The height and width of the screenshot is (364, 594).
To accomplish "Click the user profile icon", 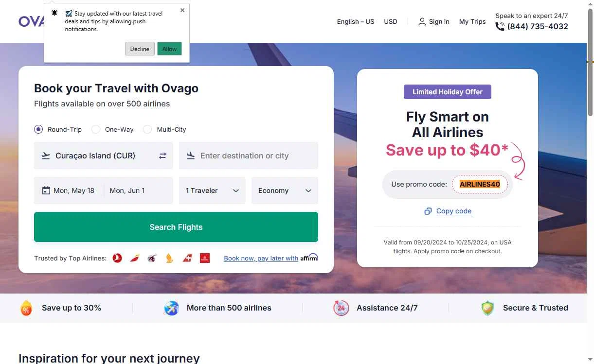I will pyautogui.click(x=422, y=21).
